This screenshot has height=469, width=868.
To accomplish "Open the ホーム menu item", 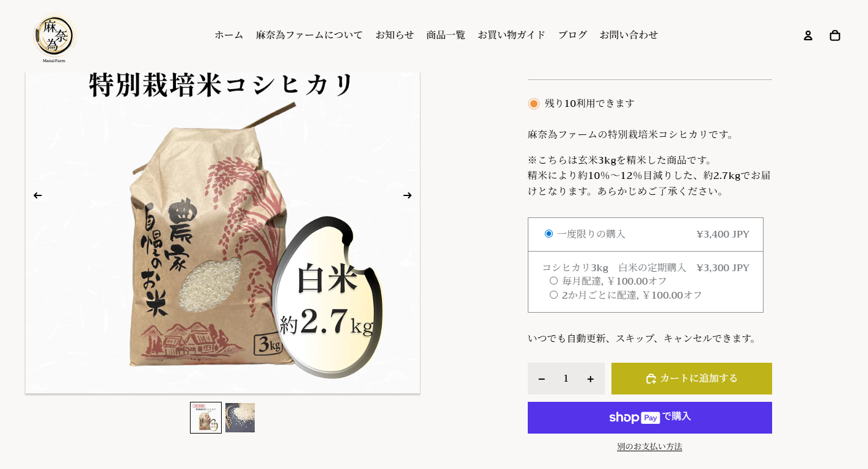I will [228, 35].
